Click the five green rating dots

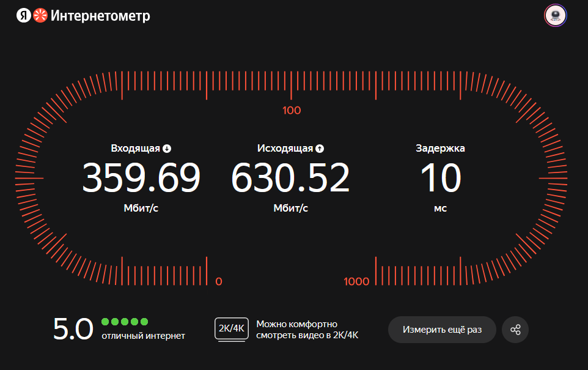pyautogui.click(x=125, y=322)
